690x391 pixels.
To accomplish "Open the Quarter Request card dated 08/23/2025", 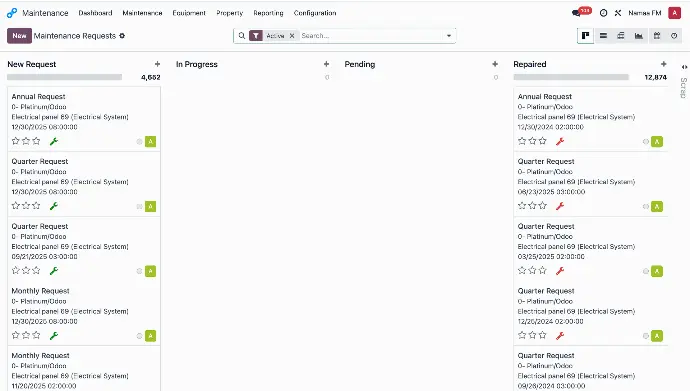I will [591, 184].
